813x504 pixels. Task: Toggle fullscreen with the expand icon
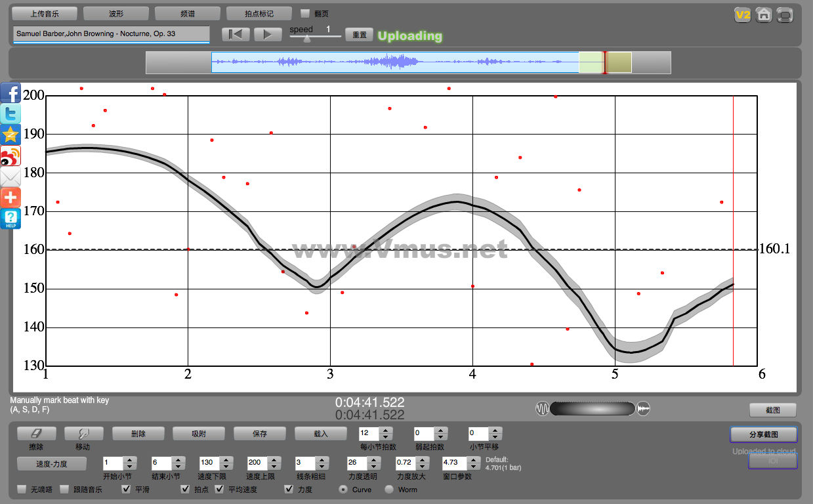(x=784, y=15)
